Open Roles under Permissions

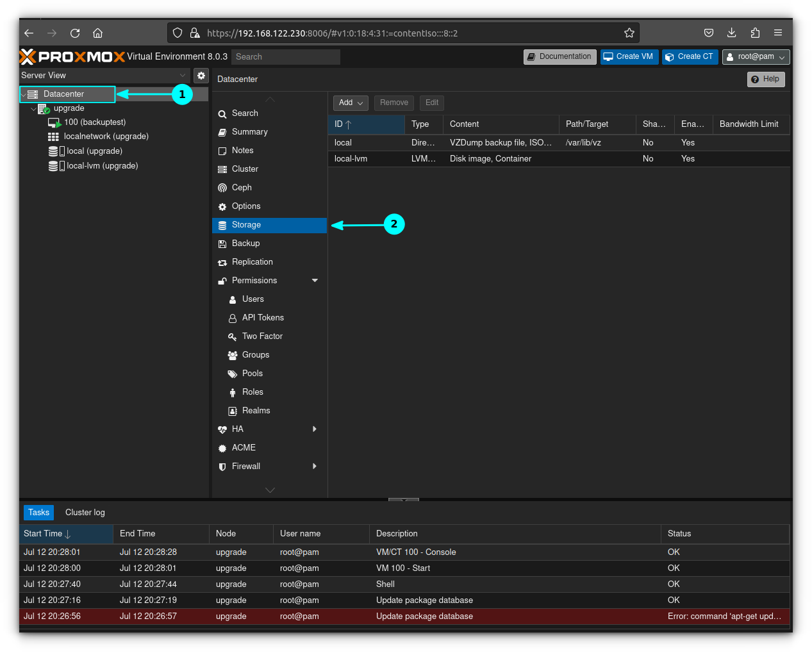pyautogui.click(x=269, y=392)
